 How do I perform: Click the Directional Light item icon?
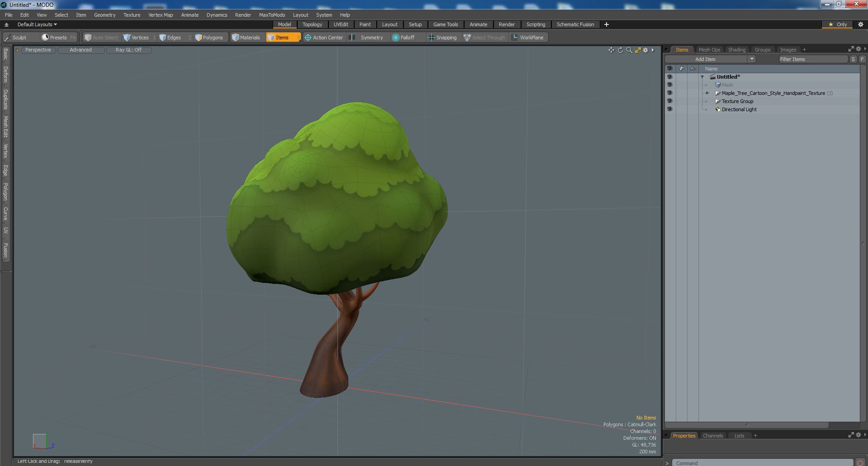(718, 109)
